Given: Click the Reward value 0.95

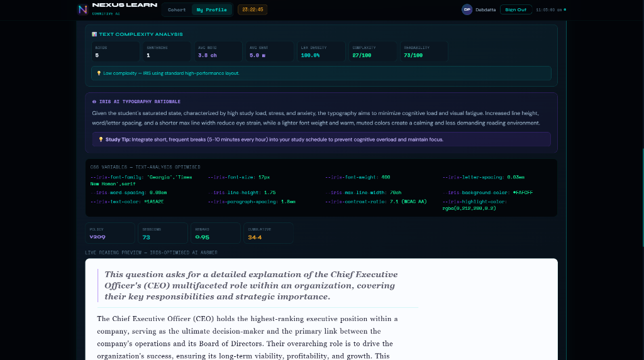Looking at the screenshot, I should (x=202, y=237).
